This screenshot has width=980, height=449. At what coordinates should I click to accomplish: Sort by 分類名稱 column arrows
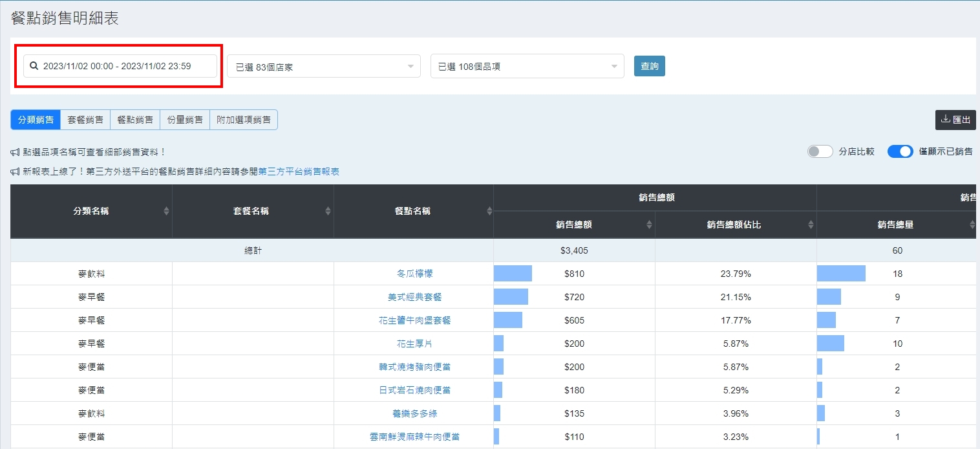166,212
